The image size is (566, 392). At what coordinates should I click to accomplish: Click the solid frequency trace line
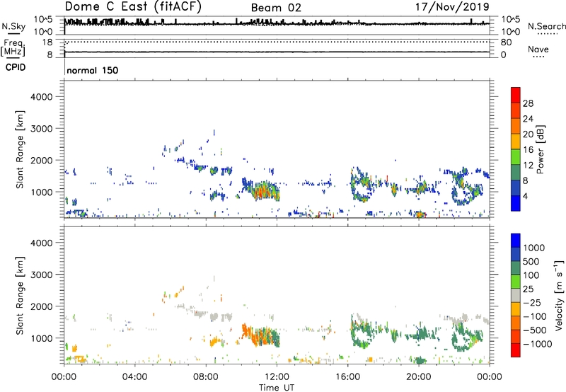point(277,52)
